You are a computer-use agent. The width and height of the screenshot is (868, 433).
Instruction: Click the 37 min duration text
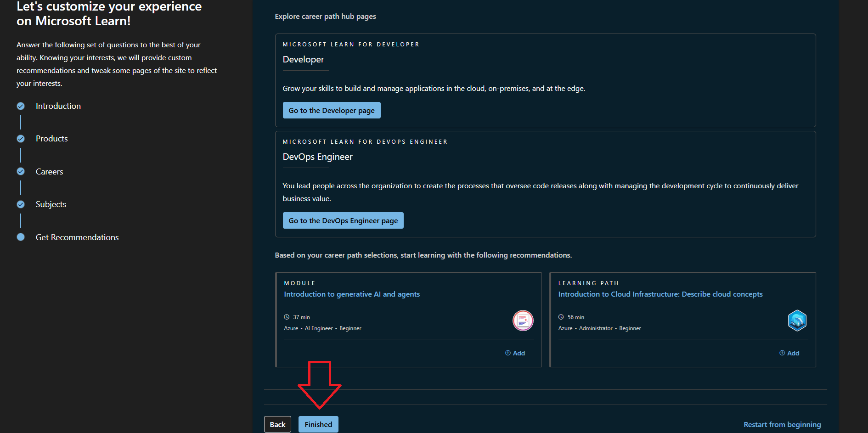tap(301, 317)
